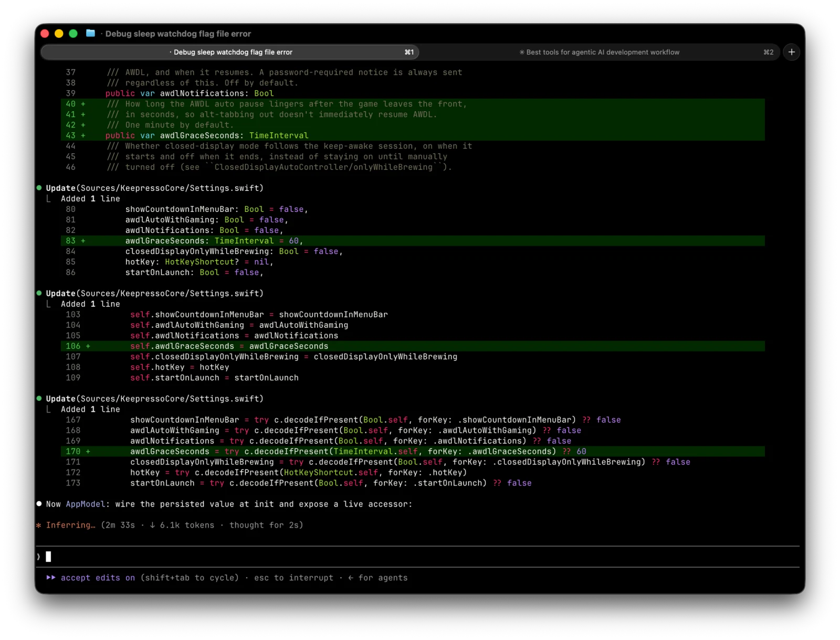
Task: Click the '← for agents' hint
Action: [x=377, y=578]
